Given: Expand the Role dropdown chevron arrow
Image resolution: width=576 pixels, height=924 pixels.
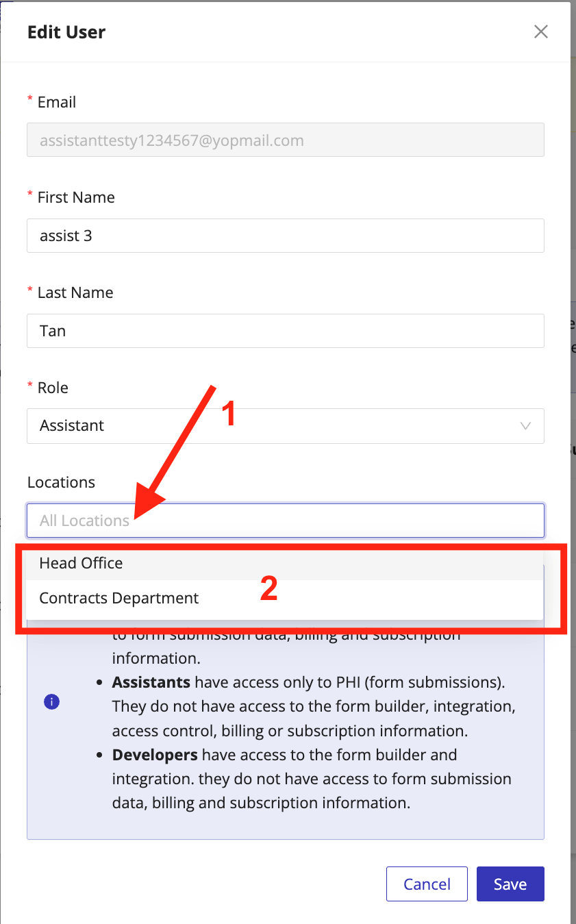Looking at the screenshot, I should coord(525,426).
